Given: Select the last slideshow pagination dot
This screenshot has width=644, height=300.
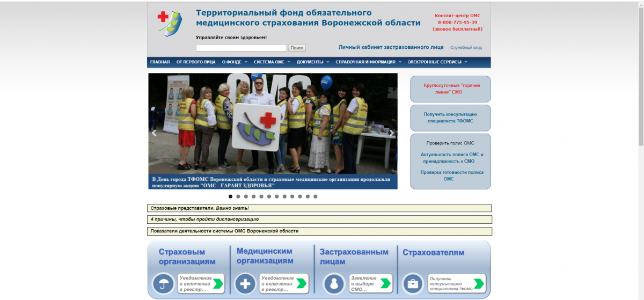Looking at the screenshot, I should tap(316, 196).
